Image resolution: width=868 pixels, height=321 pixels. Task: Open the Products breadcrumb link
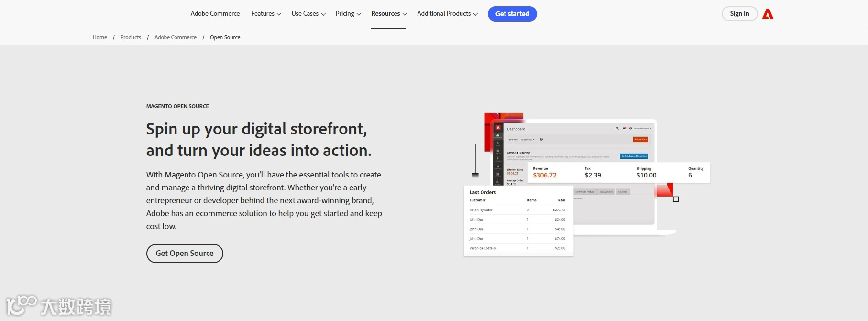(x=131, y=37)
